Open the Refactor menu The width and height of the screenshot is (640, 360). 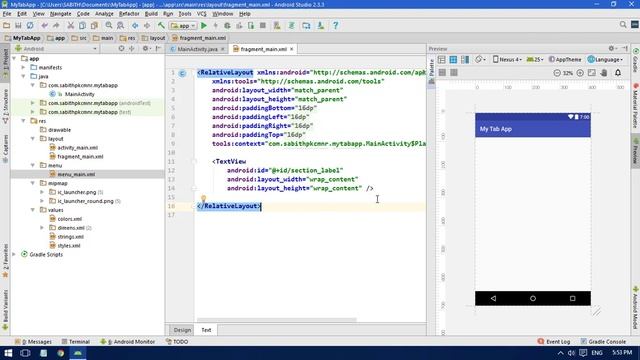[129, 14]
